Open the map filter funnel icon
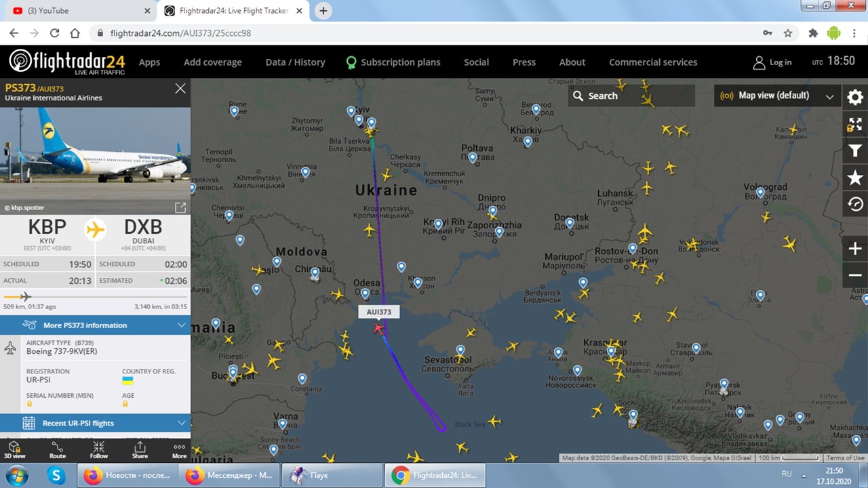This screenshot has height=488, width=868. click(855, 150)
